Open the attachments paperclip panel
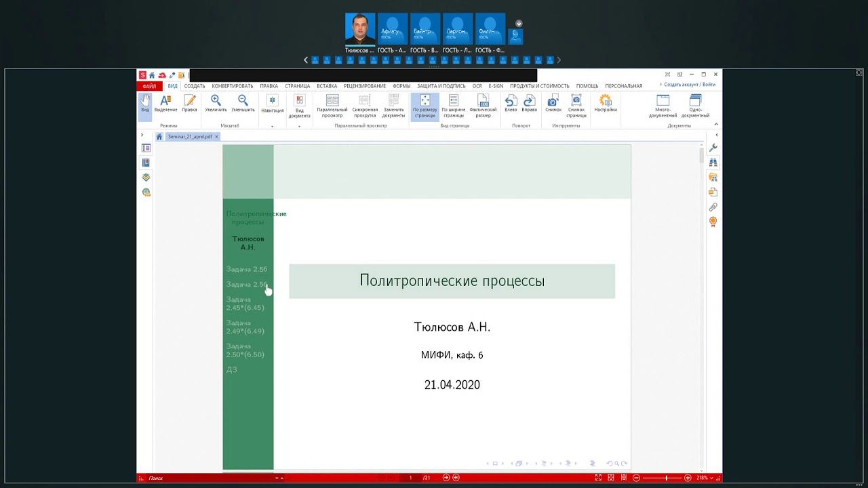 [713, 207]
